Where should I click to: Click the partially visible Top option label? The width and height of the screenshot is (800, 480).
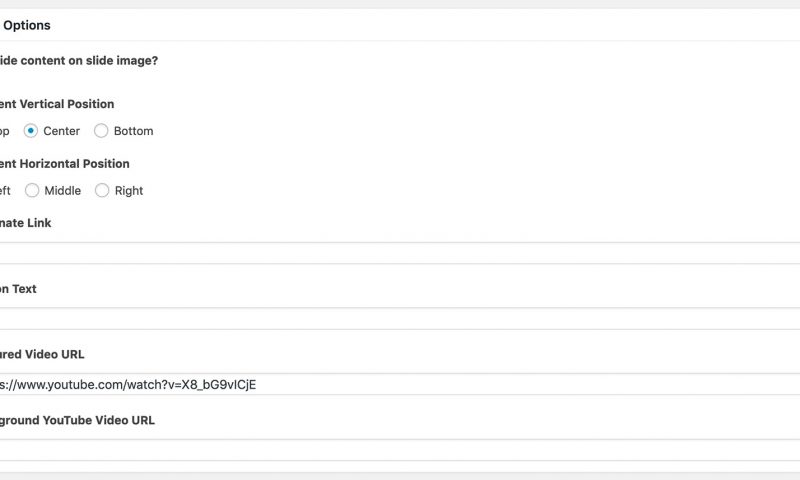point(5,132)
